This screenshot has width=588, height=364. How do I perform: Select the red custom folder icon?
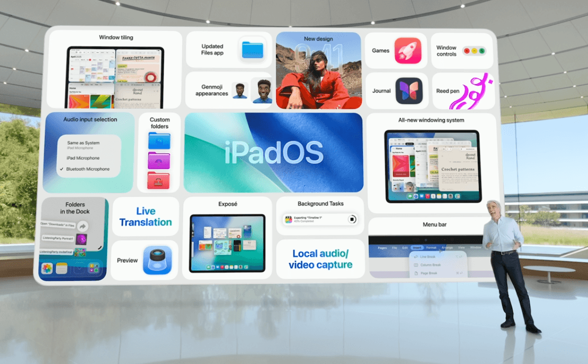pyautogui.click(x=158, y=180)
